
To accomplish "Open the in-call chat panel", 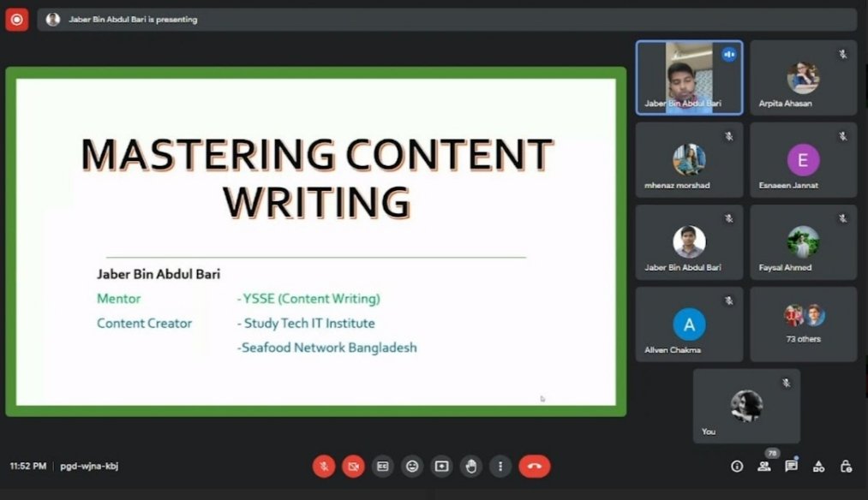I will coord(791,467).
